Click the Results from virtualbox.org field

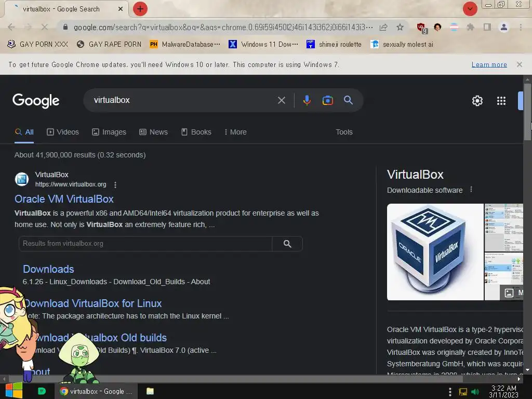pos(145,244)
